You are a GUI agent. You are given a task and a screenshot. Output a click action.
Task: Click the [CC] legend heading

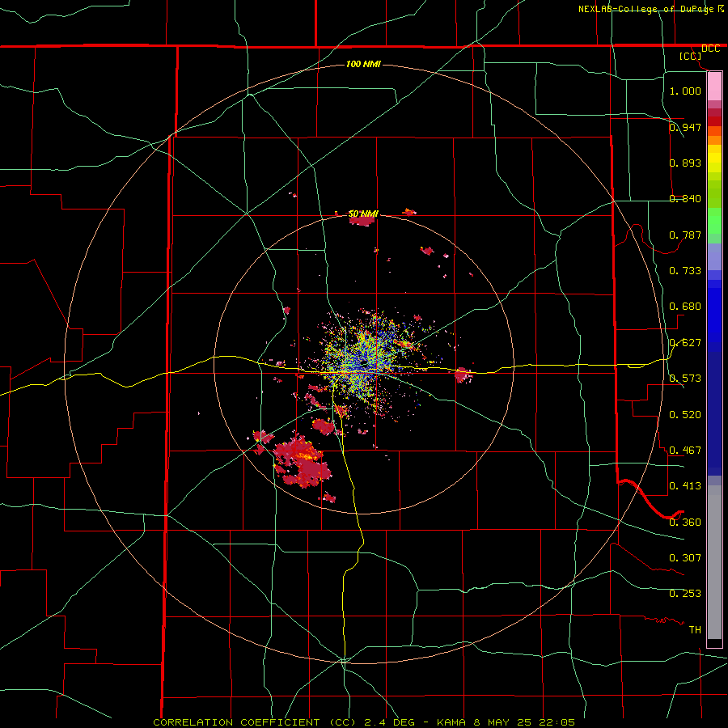(x=690, y=56)
